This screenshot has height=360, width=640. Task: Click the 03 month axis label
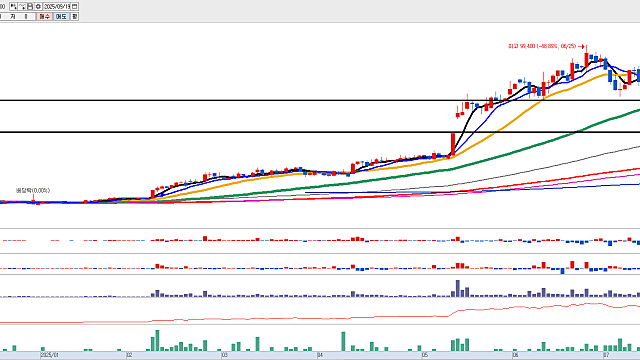(x=224, y=356)
